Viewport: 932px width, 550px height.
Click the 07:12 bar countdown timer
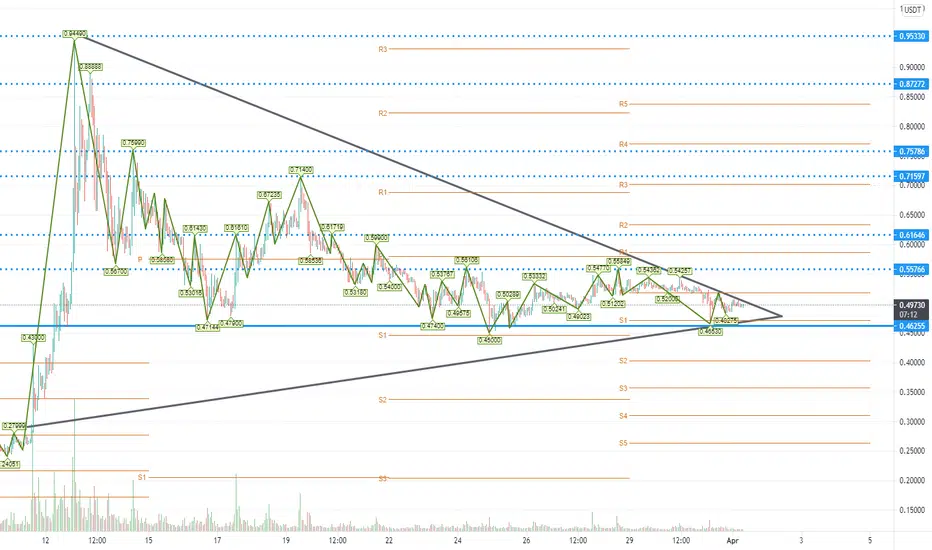tap(908, 314)
